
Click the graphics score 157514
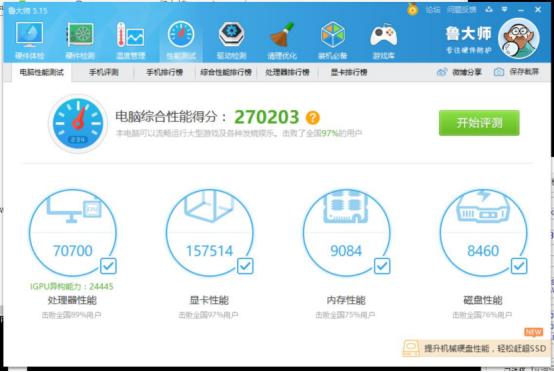pos(209,251)
